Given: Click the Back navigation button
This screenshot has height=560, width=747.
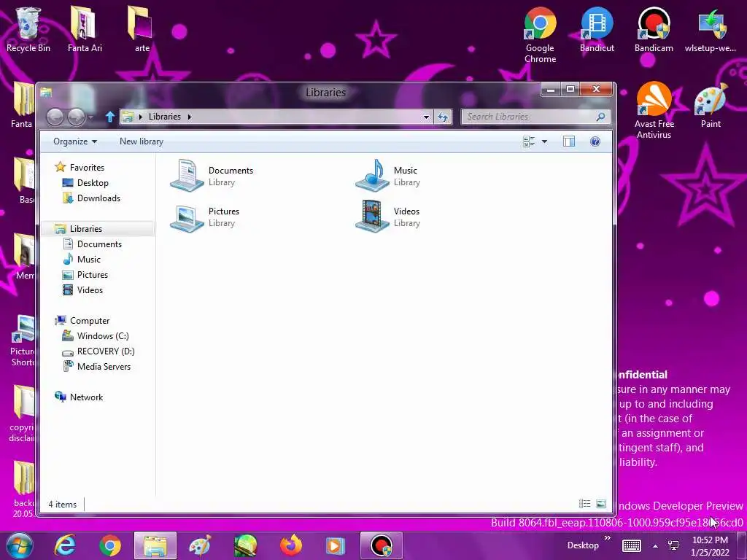Looking at the screenshot, I should tap(55, 117).
